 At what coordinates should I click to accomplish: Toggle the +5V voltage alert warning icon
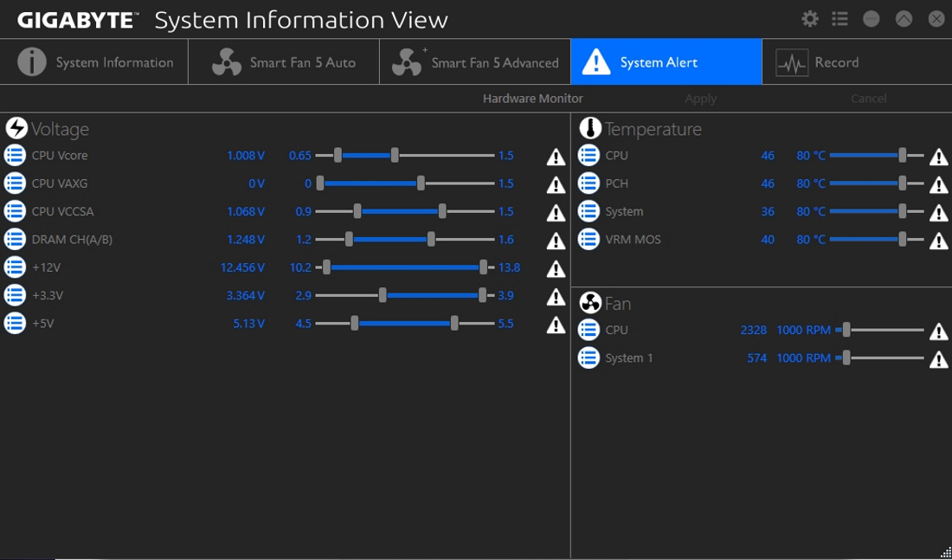[x=556, y=325]
